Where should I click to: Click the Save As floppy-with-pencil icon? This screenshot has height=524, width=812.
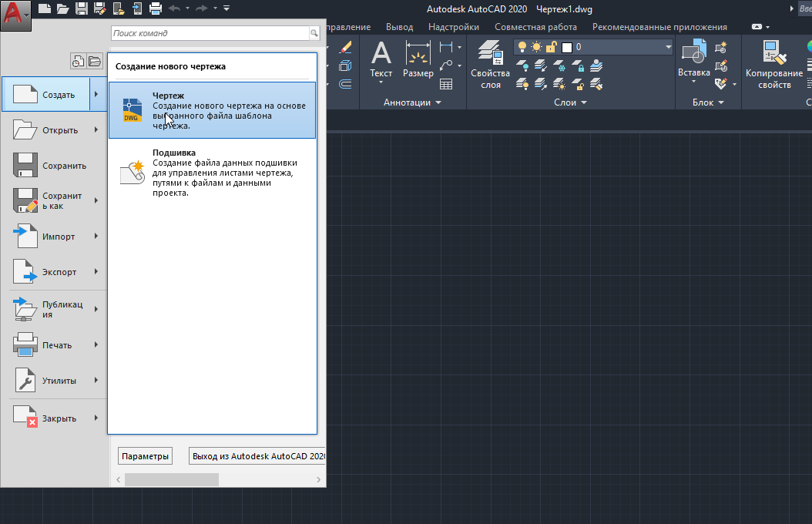[x=100, y=8]
